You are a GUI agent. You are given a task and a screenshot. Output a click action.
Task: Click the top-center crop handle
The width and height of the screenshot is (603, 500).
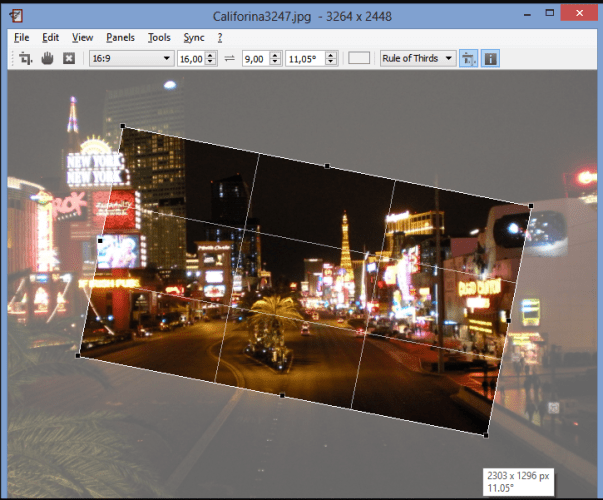click(327, 165)
